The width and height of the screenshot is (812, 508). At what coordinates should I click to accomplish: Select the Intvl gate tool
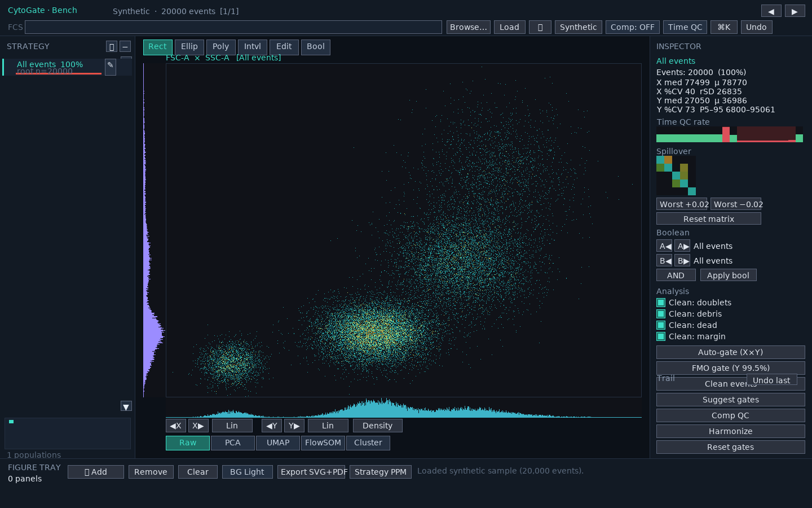point(253,47)
